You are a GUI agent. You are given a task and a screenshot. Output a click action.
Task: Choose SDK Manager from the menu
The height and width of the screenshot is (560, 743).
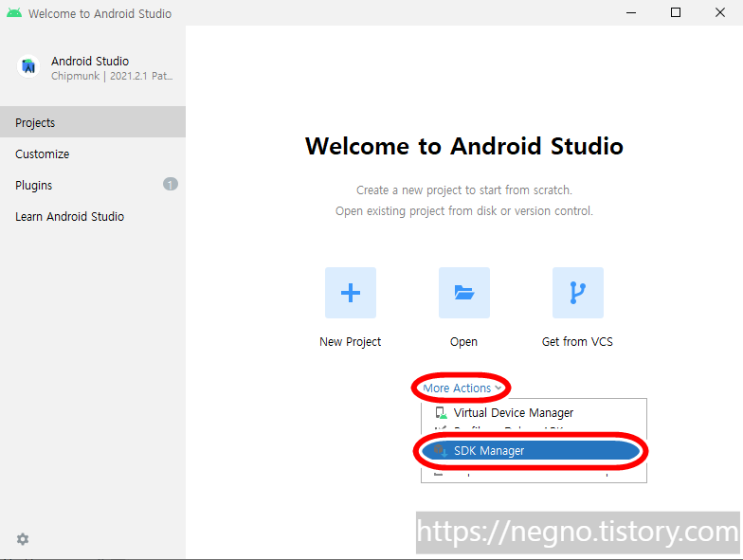pos(531,451)
